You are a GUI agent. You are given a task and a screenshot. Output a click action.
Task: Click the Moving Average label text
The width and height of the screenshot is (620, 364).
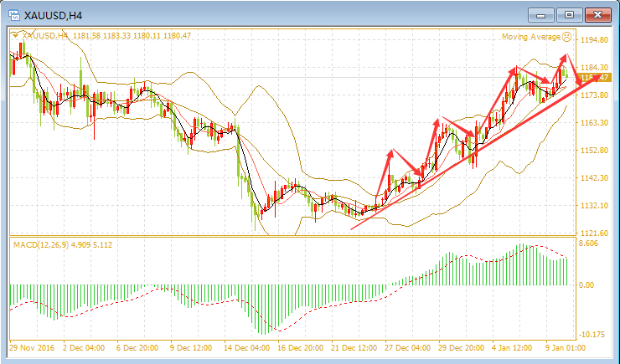click(531, 37)
